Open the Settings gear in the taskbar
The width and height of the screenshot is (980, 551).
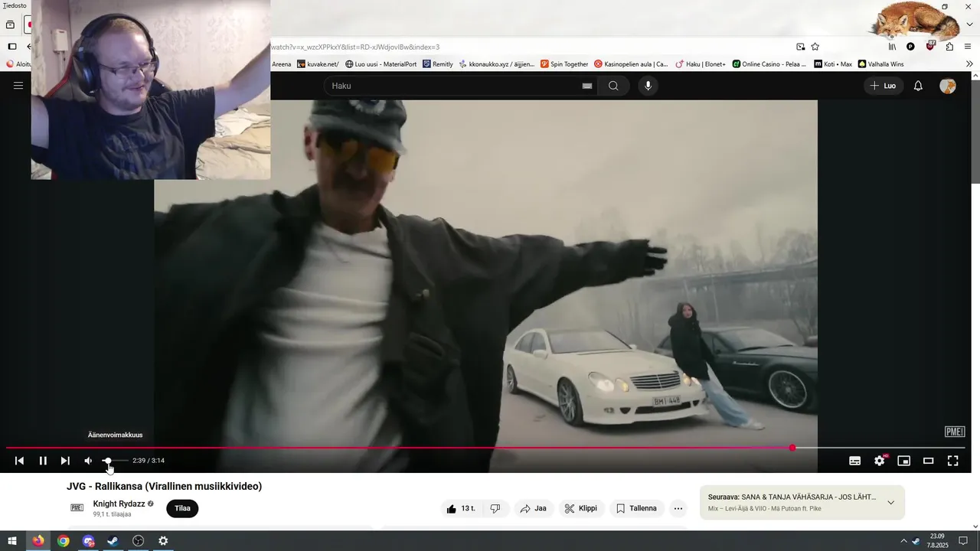[x=163, y=541]
